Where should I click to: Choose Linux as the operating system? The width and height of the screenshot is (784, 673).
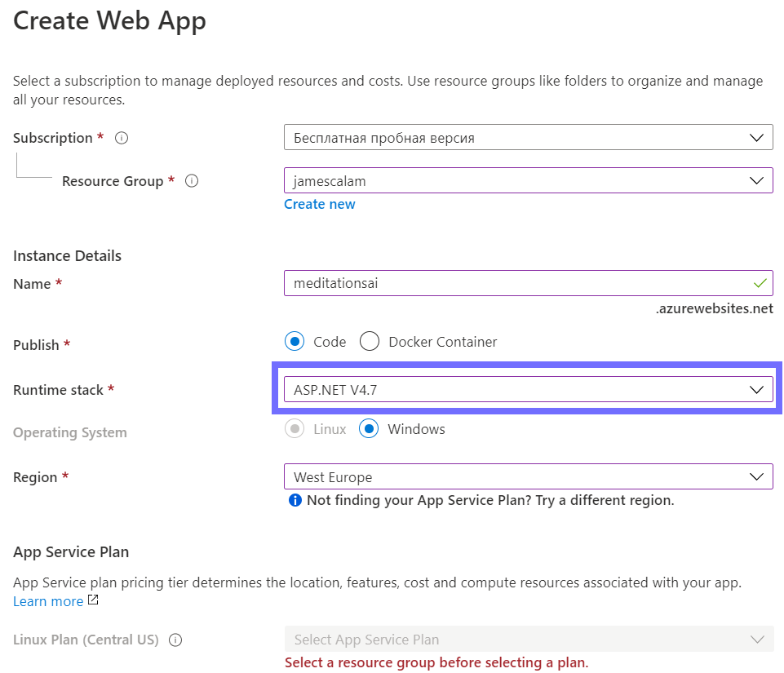295,429
